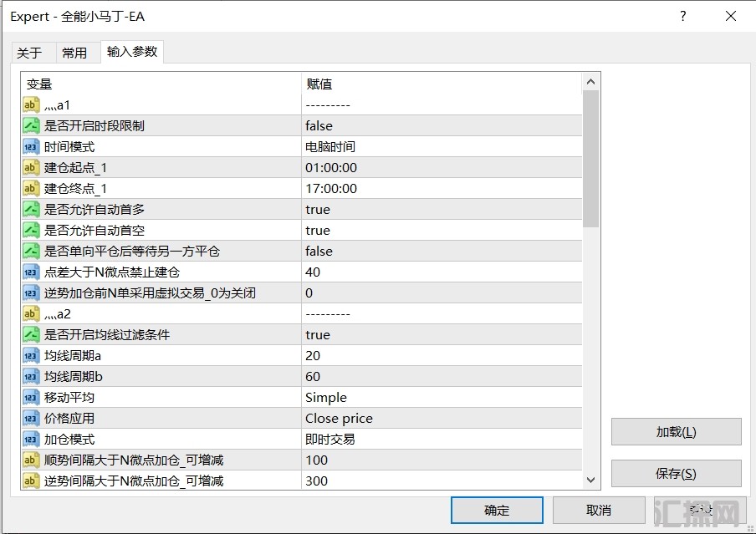Screen dimensions: 756x534
Task: Click the scrollbar down arrow in parameter list
Action: pyautogui.click(x=590, y=480)
